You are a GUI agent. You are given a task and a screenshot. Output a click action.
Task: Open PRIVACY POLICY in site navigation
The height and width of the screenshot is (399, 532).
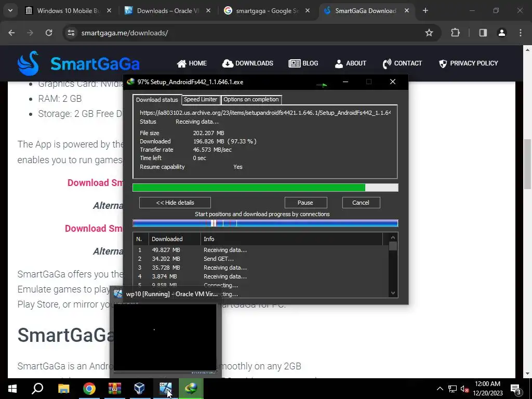(x=469, y=63)
